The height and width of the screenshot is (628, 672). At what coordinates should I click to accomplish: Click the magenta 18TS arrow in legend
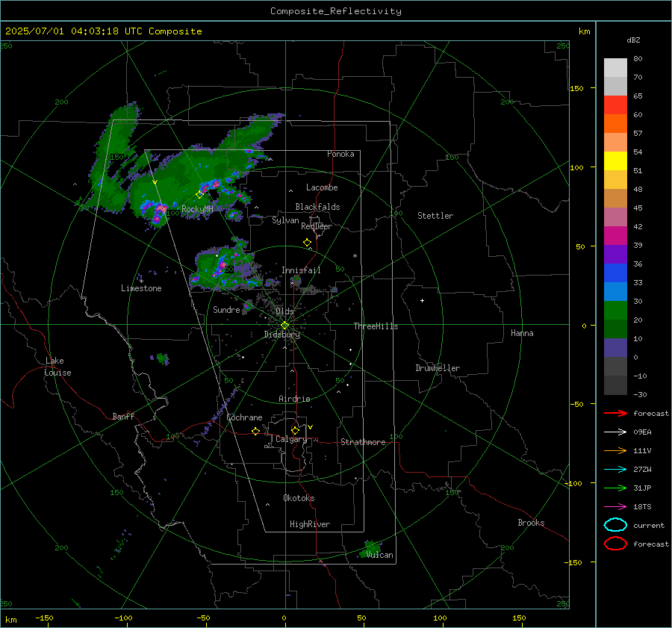click(x=615, y=507)
